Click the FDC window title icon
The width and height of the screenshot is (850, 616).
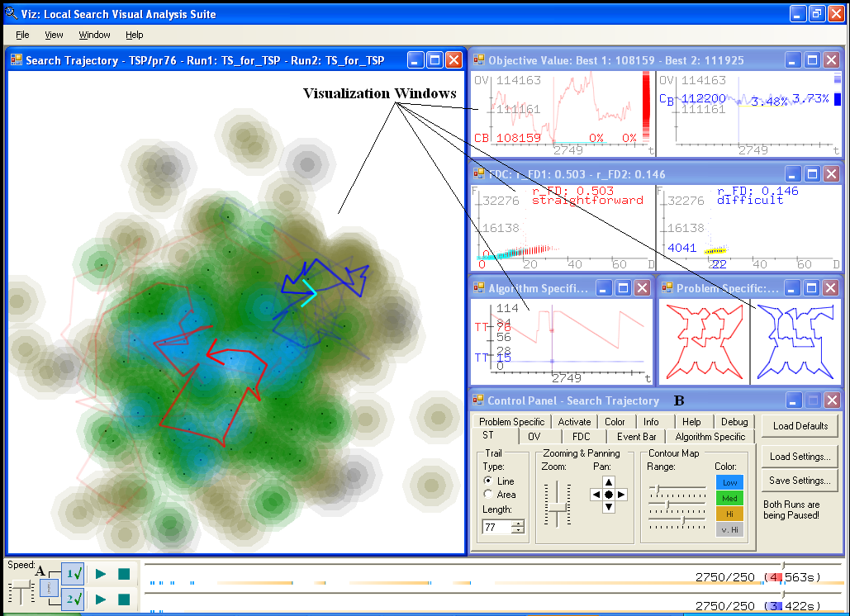(x=479, y=173)
